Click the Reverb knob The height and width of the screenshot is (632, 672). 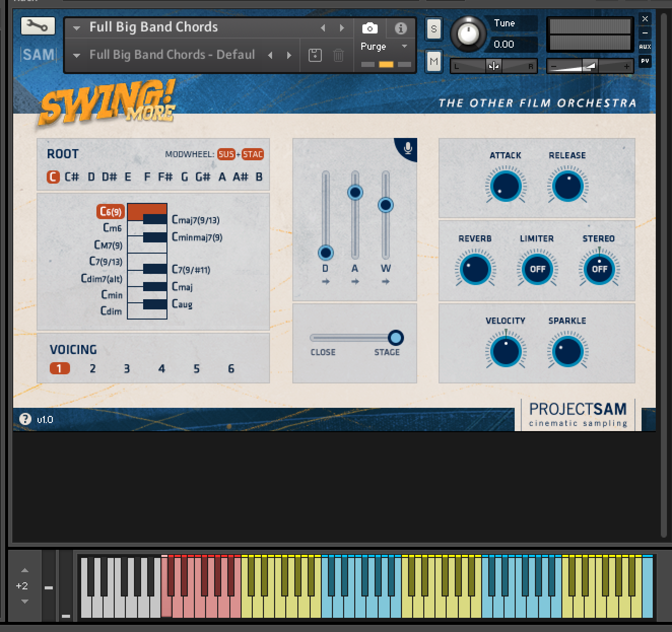tap(475, 269)
